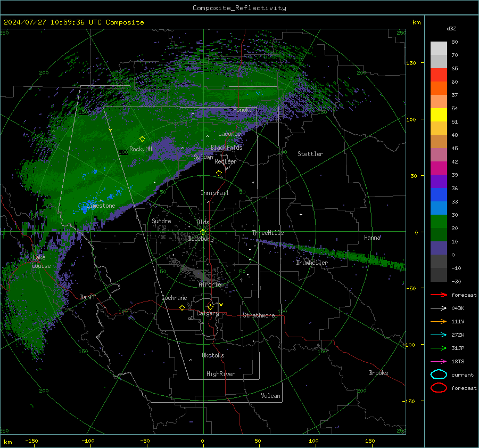Screen dimensions: 479x448
Task: Click the red forecast arrow in legend
Action: click(439, 295)
